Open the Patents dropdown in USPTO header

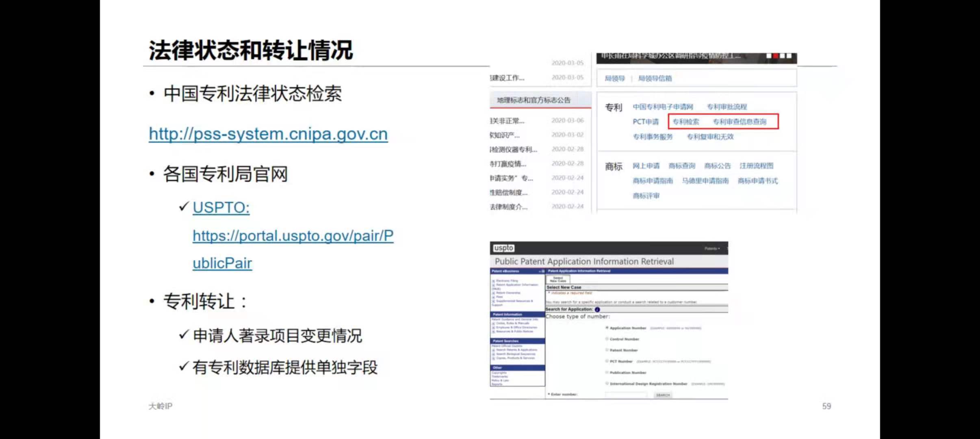pos(712,248)
